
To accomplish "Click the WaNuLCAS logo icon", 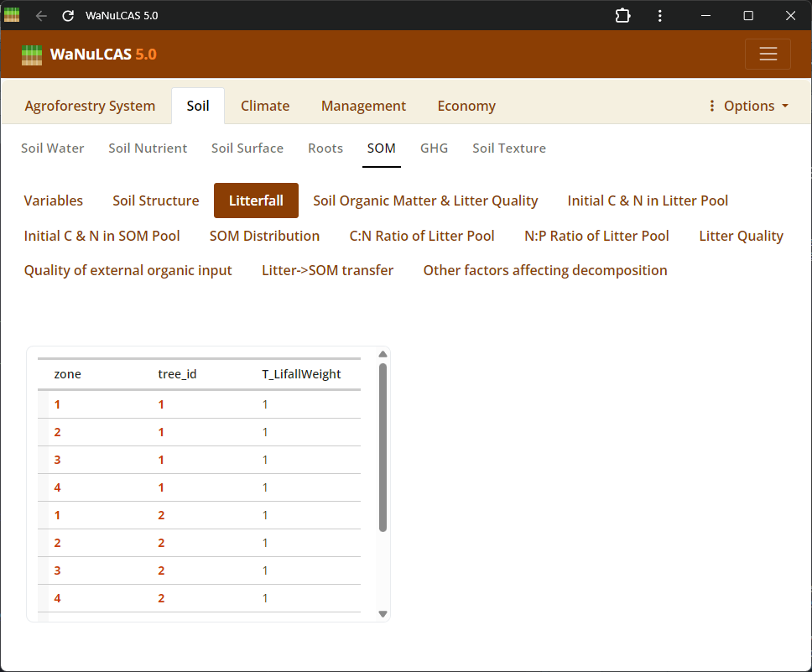I will (x=32, y=55).
